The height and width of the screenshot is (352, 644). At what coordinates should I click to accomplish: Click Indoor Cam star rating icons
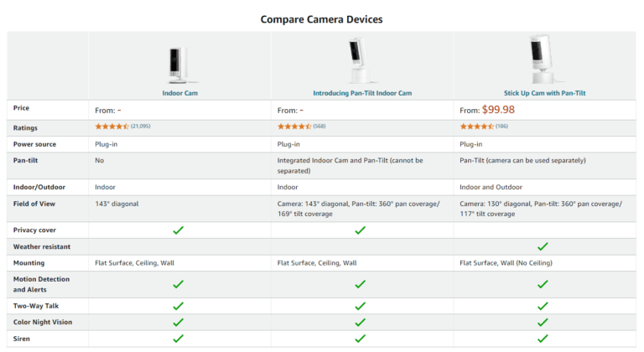pos(112,127)
